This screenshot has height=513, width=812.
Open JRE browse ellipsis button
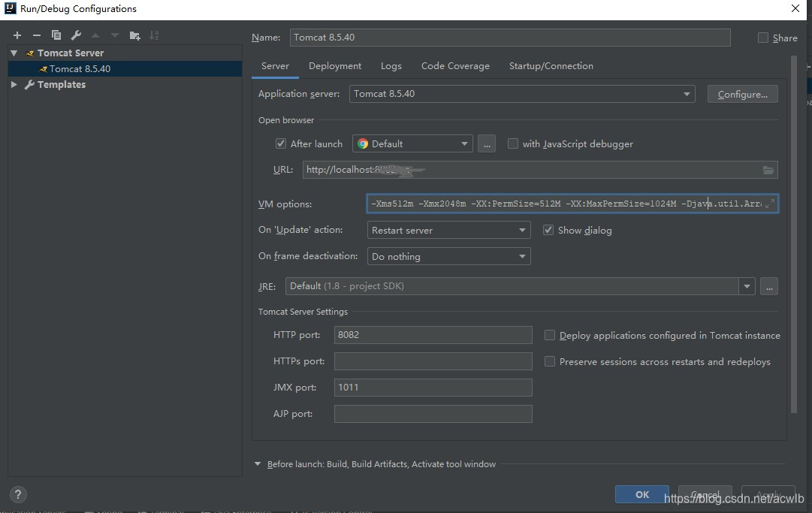click(x=769, y=286)
